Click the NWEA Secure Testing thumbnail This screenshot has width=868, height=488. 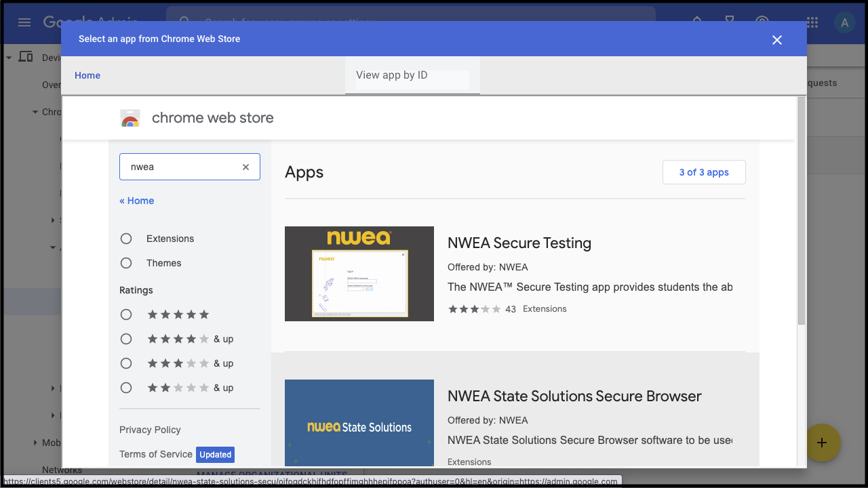pos(359,274)
